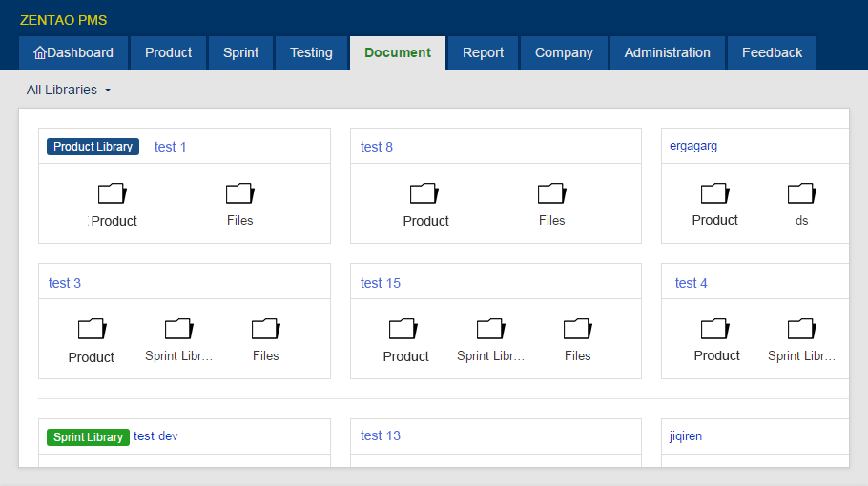The height and width of the screenshot is (486, 868).
Task: Open the Product folder in test 1
Action: point(113,205)
